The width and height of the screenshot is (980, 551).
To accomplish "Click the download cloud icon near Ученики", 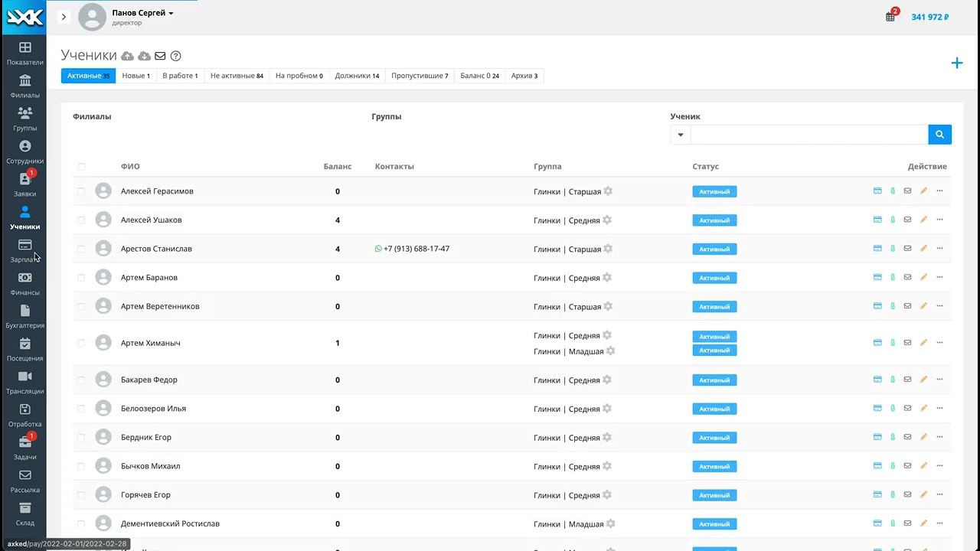I will click(x=144, y=56).
